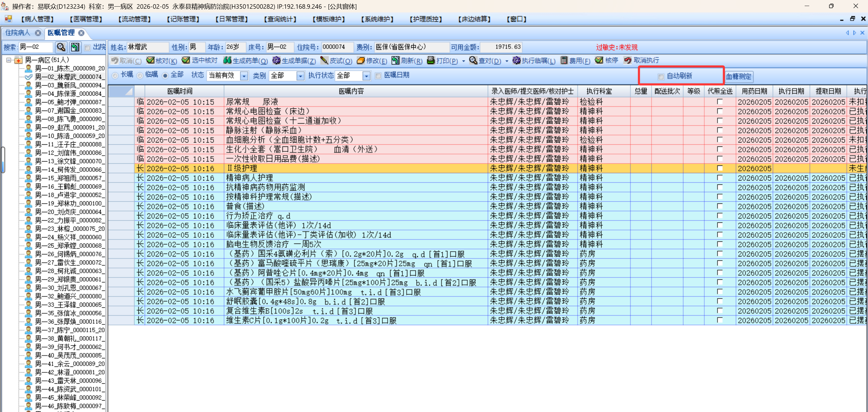The image size is (868, 412).
Task: Open the 【查询统计】 menu
Action: point(280,19)
